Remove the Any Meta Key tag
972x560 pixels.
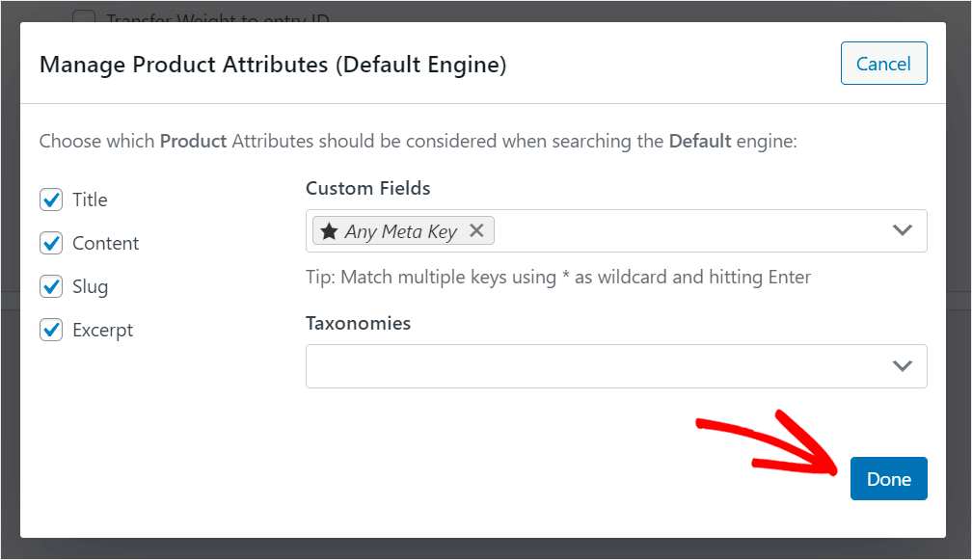[475, 231]
